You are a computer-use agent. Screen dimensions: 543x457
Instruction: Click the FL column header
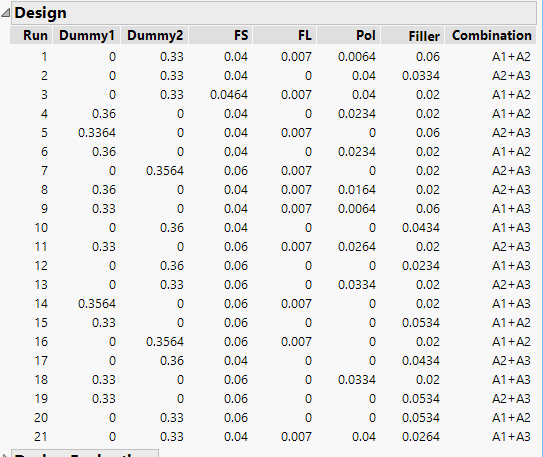click(285, 35)
